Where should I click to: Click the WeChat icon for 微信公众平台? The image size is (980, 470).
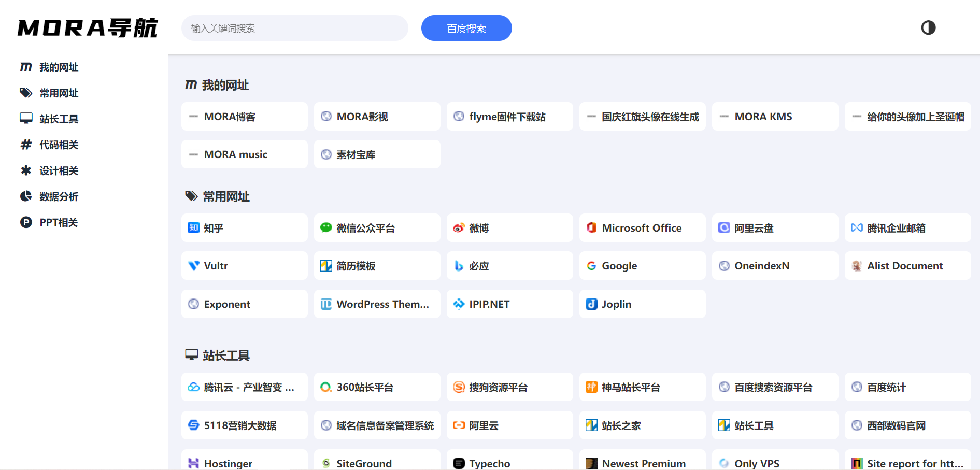pyautogui.click(x=326, y=228)
